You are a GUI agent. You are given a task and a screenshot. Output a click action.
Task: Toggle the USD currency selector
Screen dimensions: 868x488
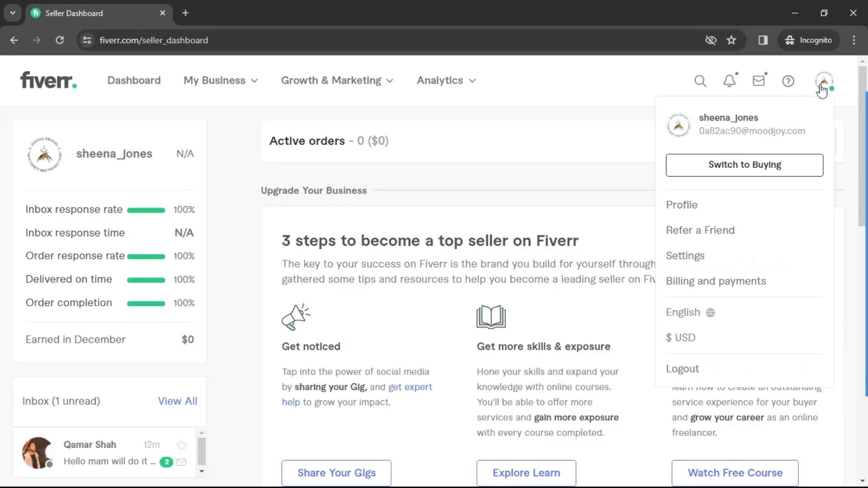point(681,337)
